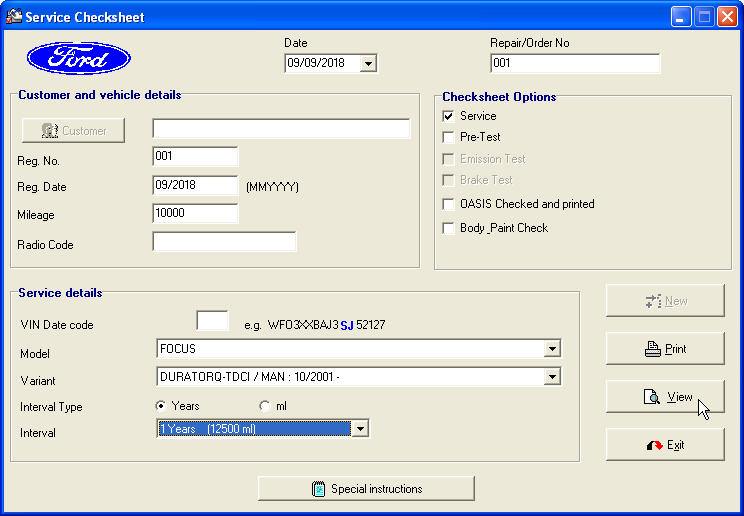Viewport: 744px width, 516px height.
Task: Select the Years interval type
Action: pos(161,406)
